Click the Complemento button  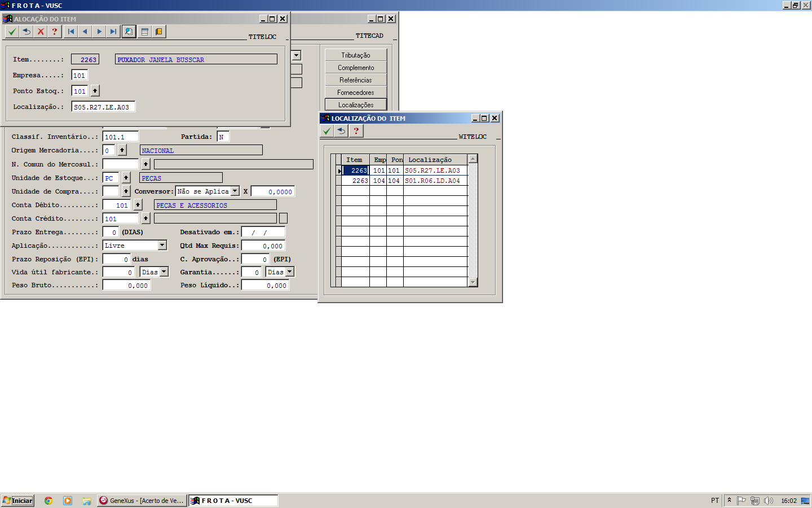[356, 68]
